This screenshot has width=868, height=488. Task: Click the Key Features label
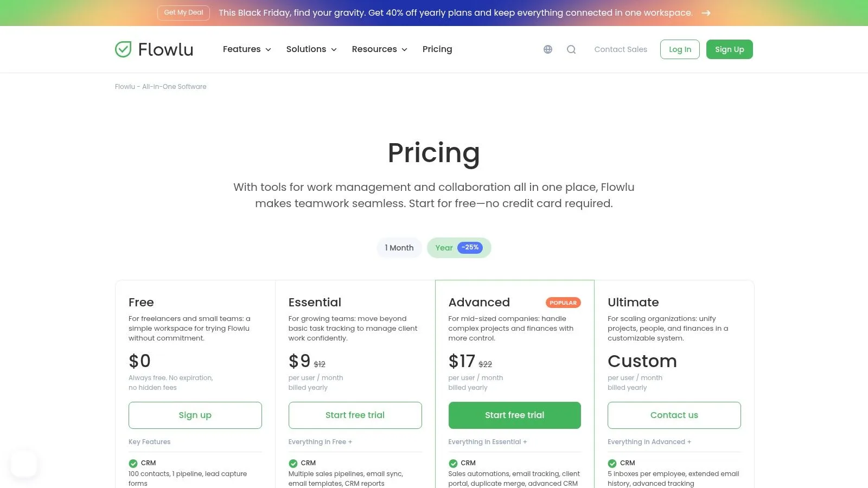pyautogui.click(x=149, y=442)
